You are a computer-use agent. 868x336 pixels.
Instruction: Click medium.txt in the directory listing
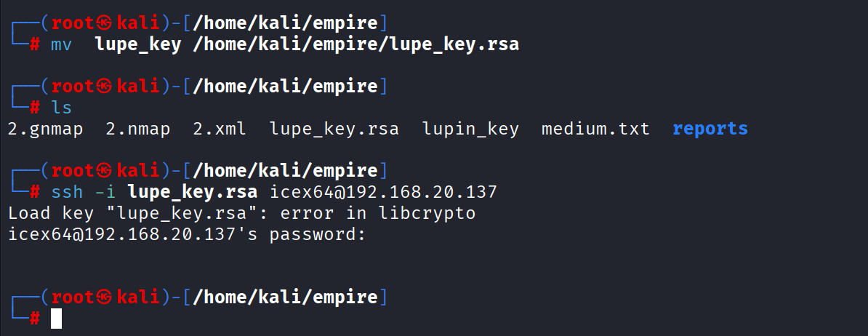click(595, 129)
